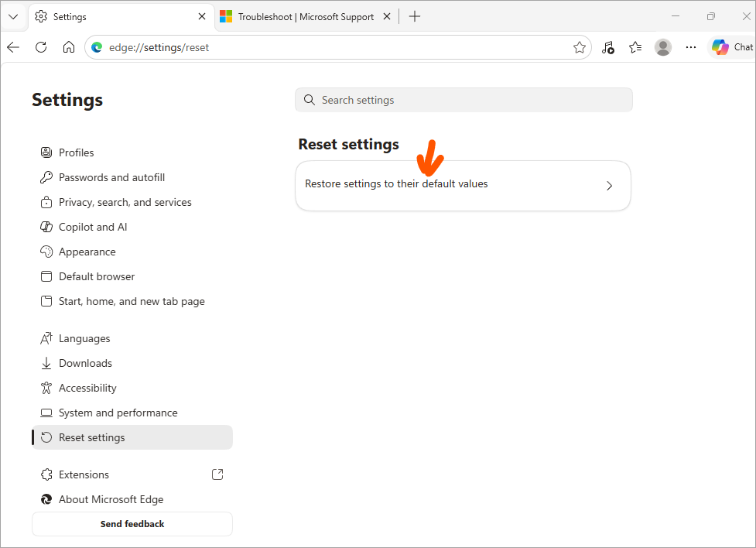
Task: Switch to the Settings tab
Action: click(121, 16)
